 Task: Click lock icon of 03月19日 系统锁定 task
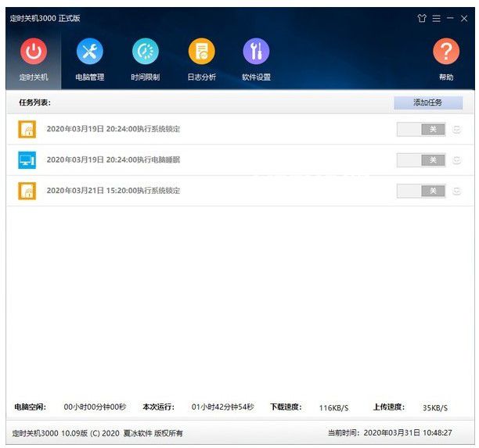coord(27,129)
